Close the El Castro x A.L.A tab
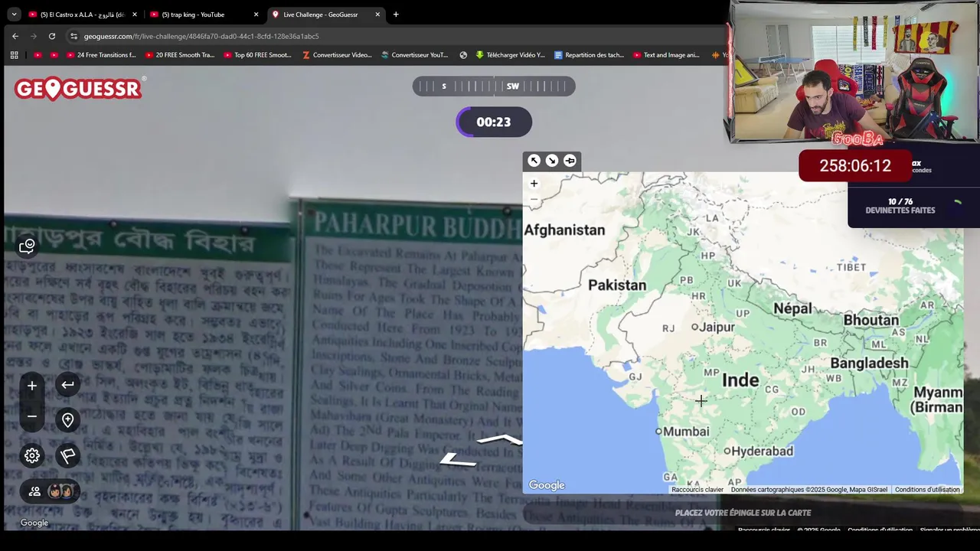 click(x=134, y=15)
